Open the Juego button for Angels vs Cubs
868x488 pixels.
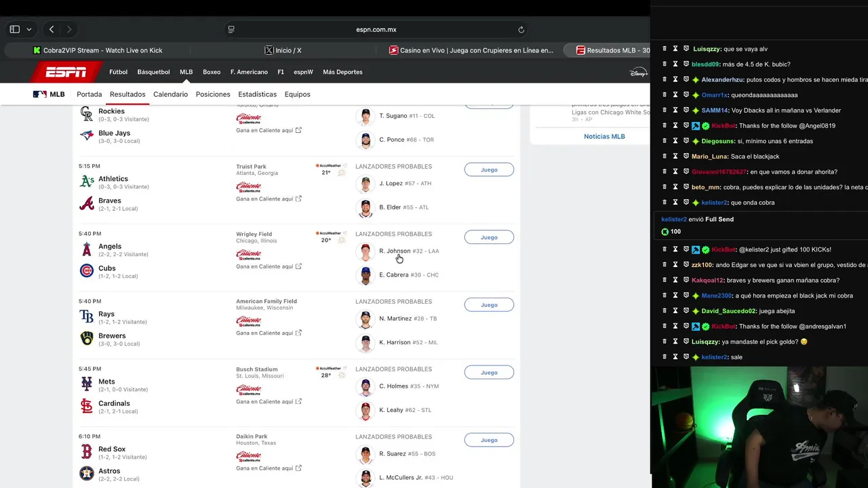click(x=489, y=237)
